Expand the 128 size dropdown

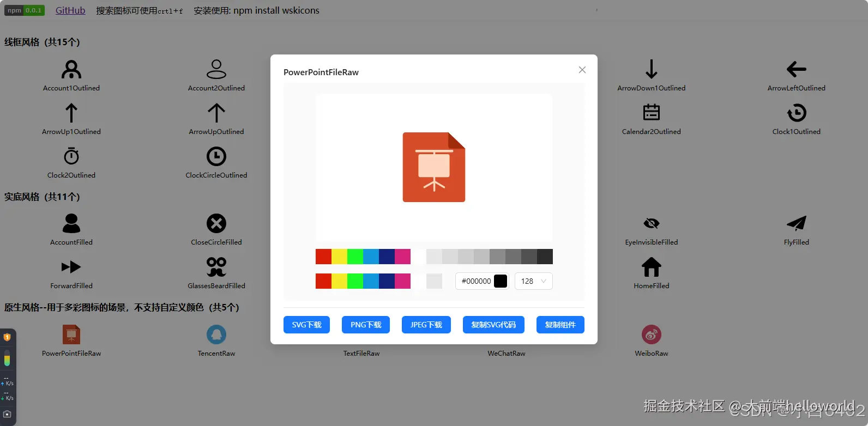533,281
